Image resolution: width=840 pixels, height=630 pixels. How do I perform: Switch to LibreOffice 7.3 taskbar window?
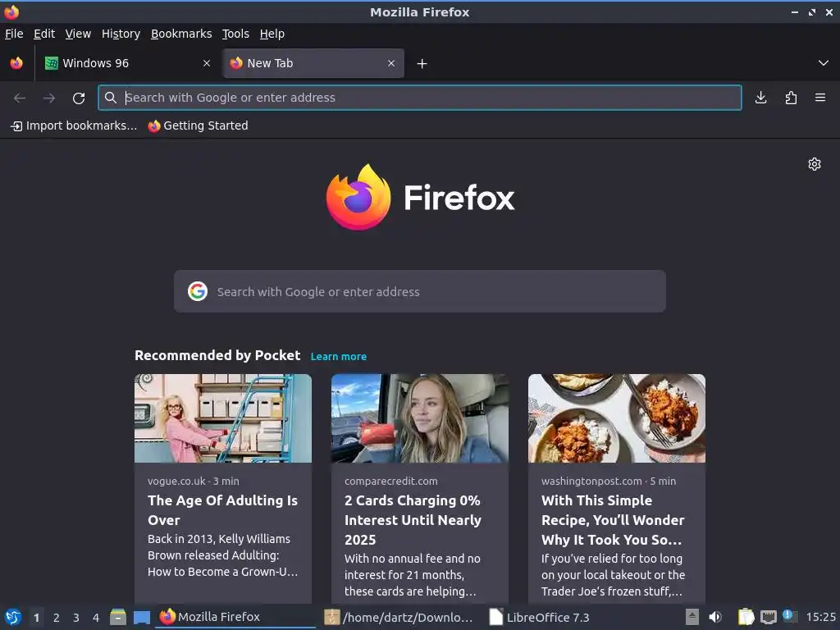540,617
